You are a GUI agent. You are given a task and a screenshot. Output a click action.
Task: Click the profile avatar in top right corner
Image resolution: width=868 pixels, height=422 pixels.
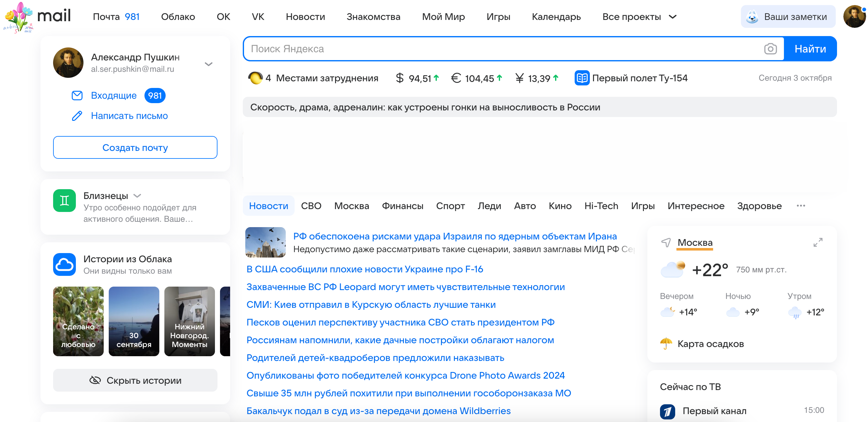click(x=854, y=16)
